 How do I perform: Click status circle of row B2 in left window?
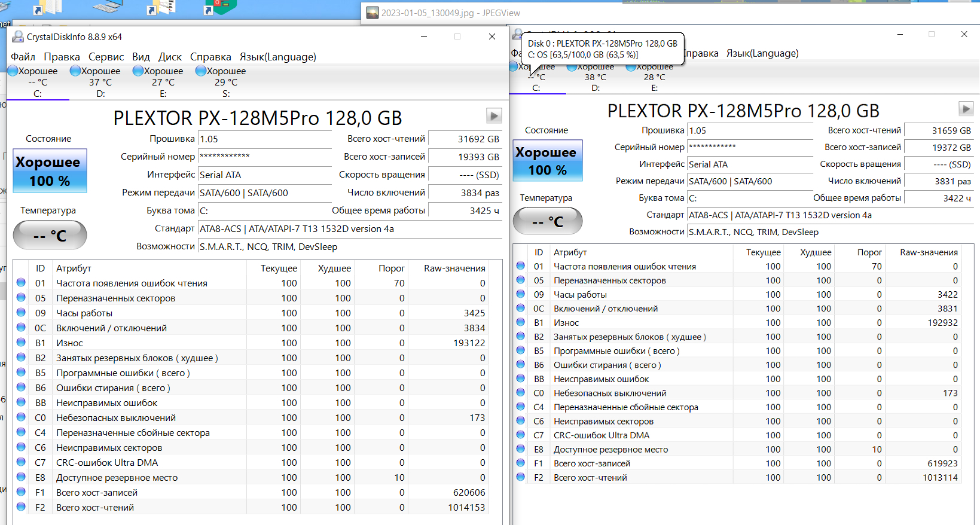pos(21,358)
